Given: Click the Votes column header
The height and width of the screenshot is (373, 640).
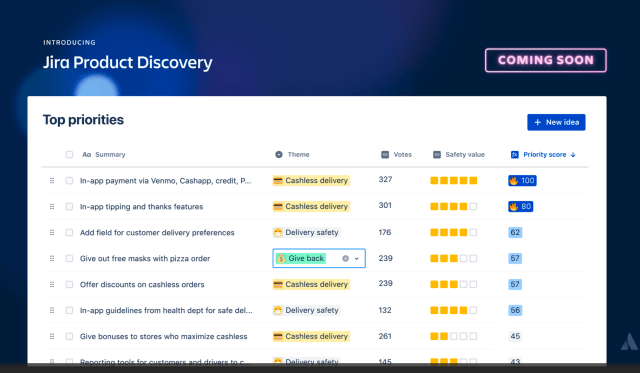Looking at the screenshot, I should click(402, 155).
